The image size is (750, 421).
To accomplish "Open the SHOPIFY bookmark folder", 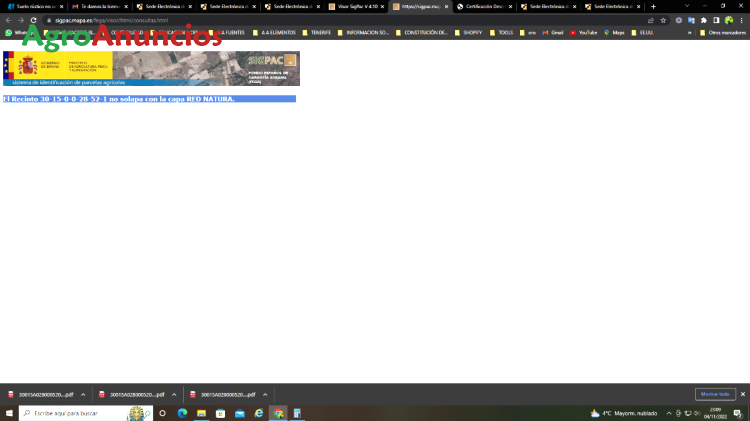I will 468,33.
